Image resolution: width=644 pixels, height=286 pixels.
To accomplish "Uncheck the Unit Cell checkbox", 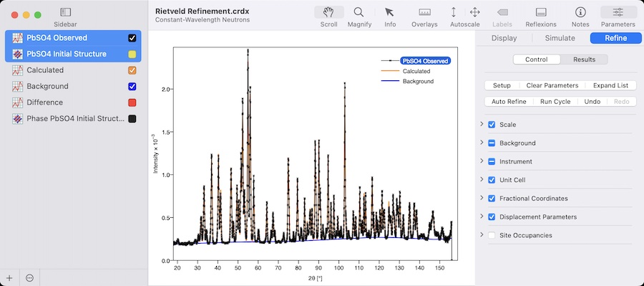I will coord(492,180).
